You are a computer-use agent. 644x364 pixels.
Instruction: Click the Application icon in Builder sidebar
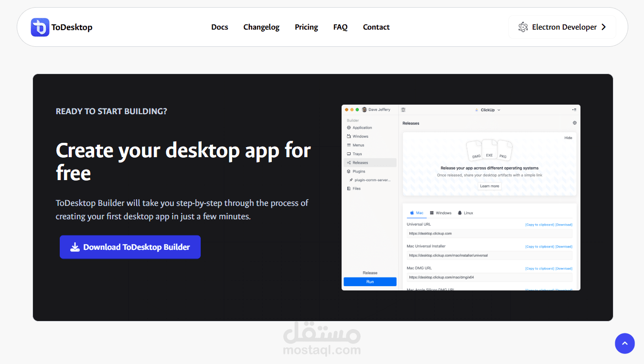tap(349, 128)
